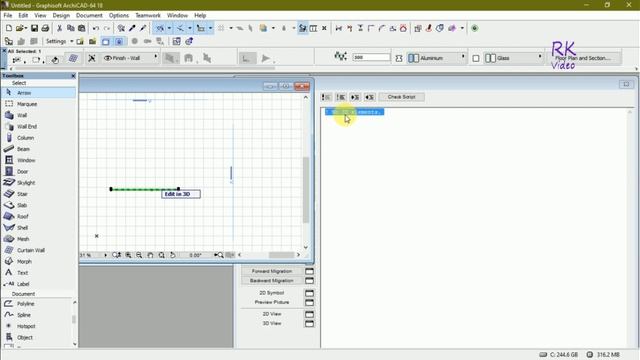640x360 pixels.
Task: Click the Check Script button
Action: [401, 97]
